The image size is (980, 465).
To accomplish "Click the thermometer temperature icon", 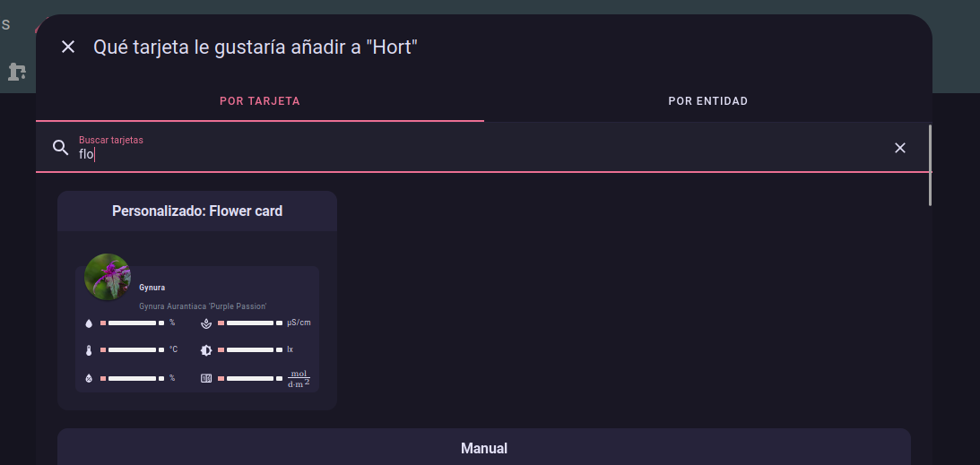I will pos(89,350).
